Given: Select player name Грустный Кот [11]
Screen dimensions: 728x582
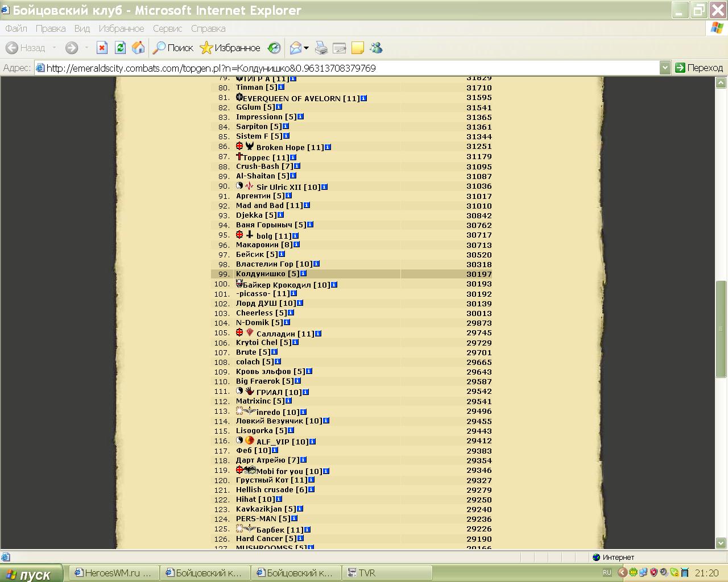Looking at the screenshot, I should click(x=271, y=480).
